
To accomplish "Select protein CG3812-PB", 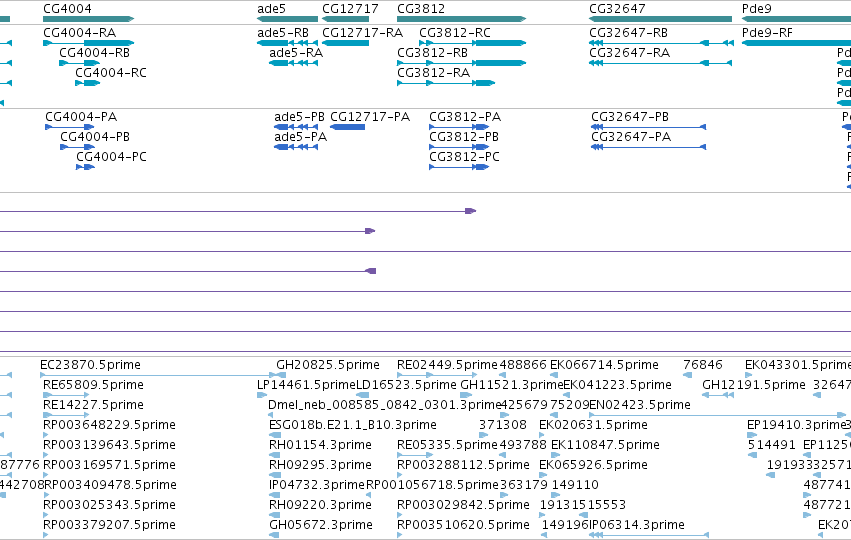I will coord(459,147).
